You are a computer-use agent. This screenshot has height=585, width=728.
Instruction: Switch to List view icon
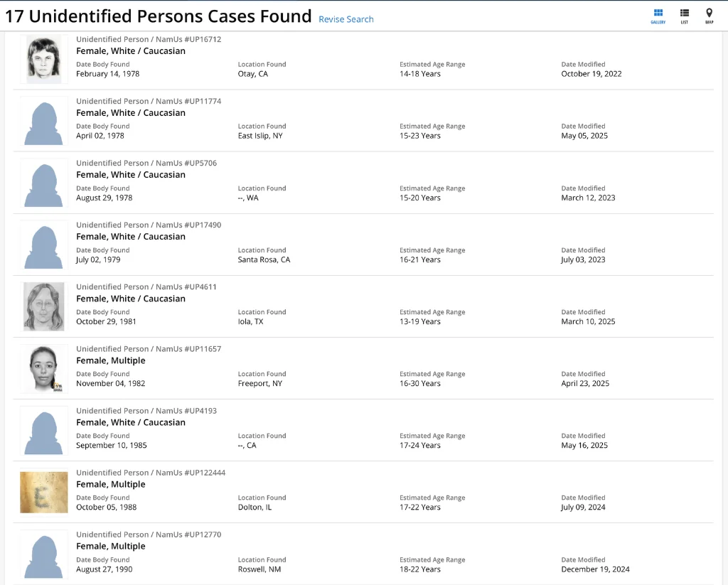(x=684, y=16)
